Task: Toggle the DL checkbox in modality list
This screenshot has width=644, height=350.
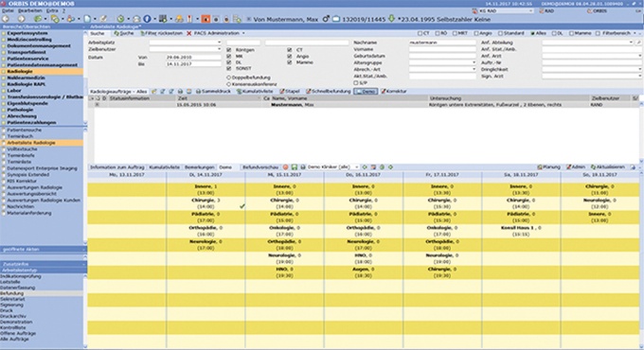Action: click(229, 62)
